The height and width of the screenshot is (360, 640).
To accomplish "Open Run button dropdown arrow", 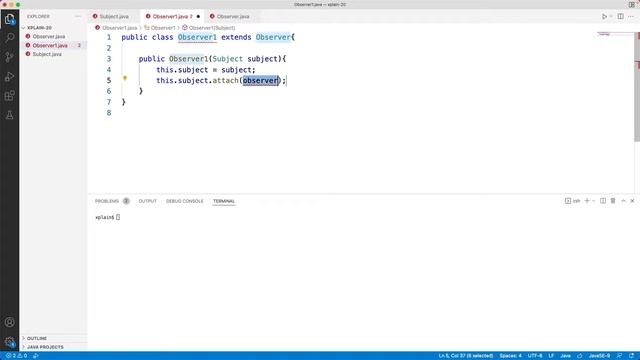I will 611,16.
